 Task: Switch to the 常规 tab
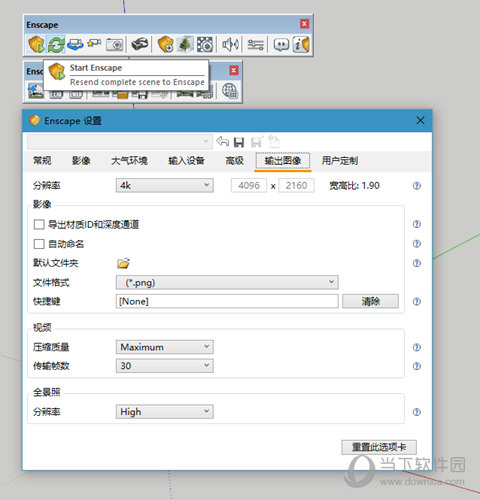point(42,161)
